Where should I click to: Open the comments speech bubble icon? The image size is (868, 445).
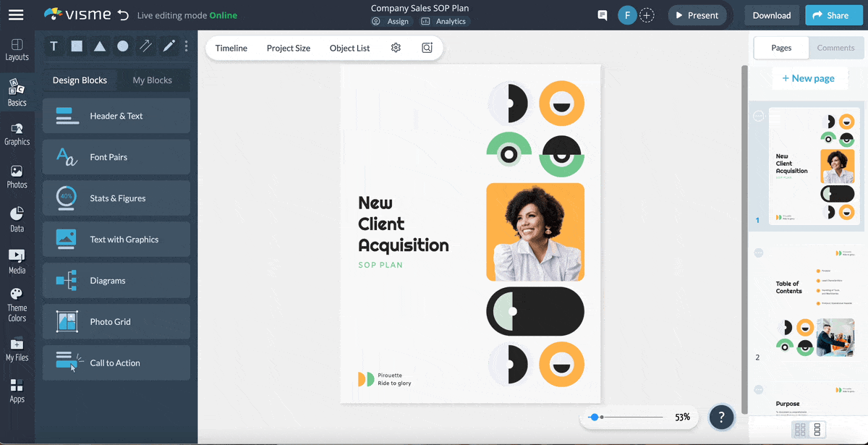click(602, 15)
